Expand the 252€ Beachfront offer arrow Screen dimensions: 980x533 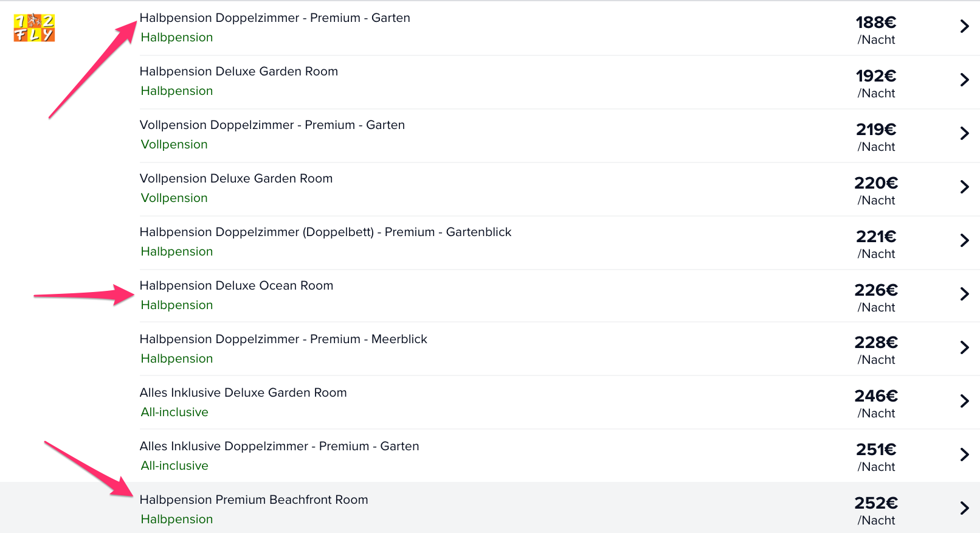pos(964,508)
